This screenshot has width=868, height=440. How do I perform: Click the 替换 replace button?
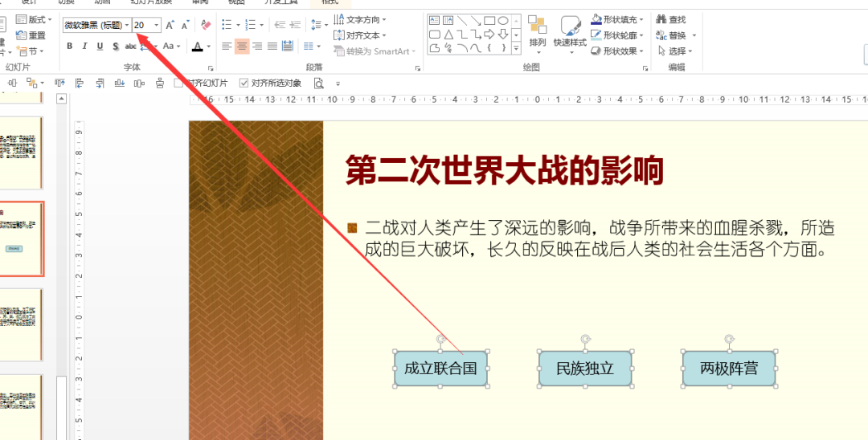tap(676, 35)
